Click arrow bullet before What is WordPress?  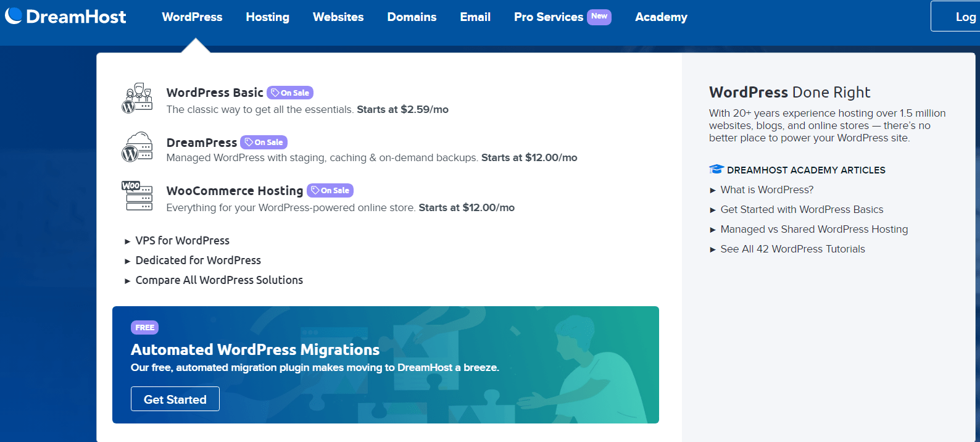coord(713,190)
